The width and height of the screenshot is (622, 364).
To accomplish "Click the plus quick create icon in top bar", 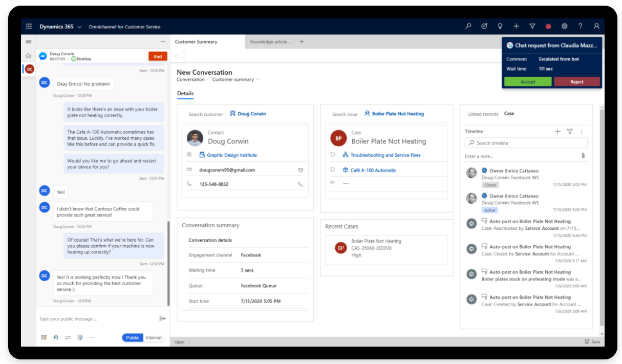I will (517, 26).
